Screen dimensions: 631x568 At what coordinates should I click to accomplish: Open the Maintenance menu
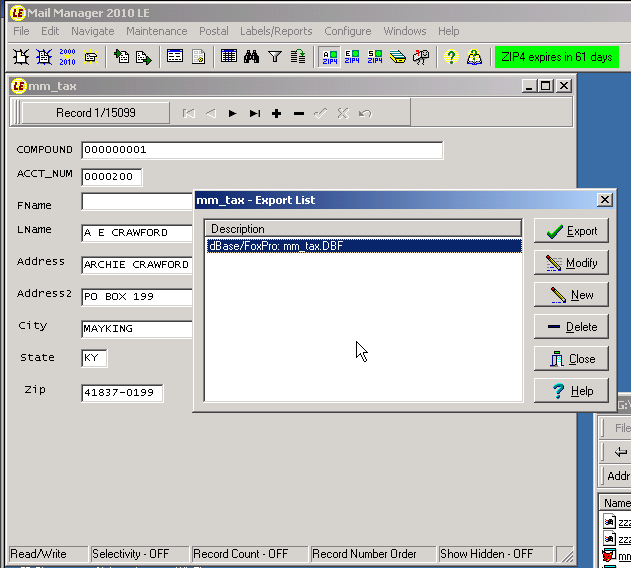click(x=157, y=31)
